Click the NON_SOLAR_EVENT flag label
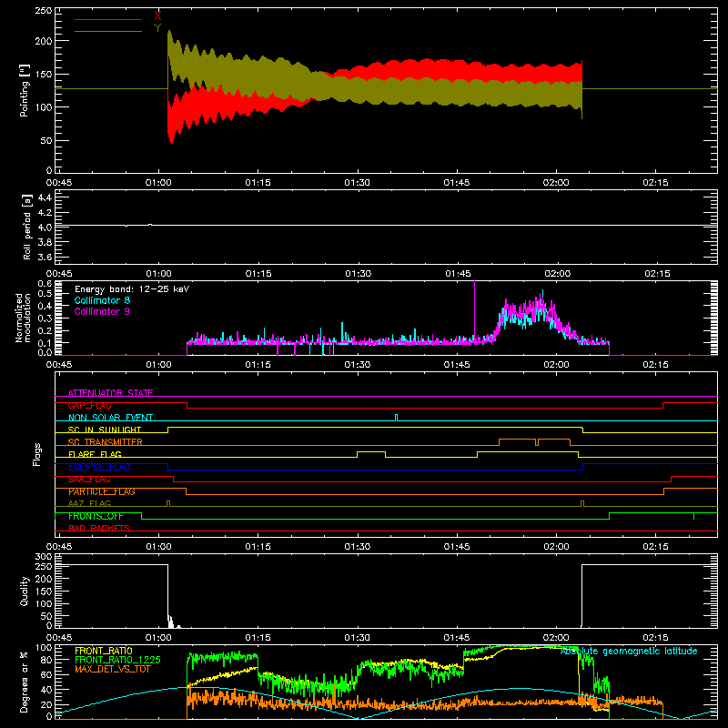The height and width of the screenshot is (728, 728). pyautogui.click(x=110, y=418)
